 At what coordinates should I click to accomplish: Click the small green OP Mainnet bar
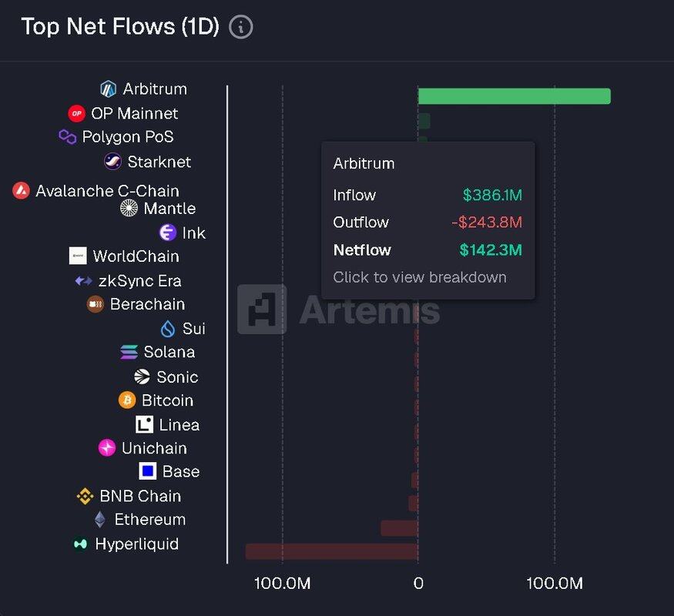coord(424,121)
